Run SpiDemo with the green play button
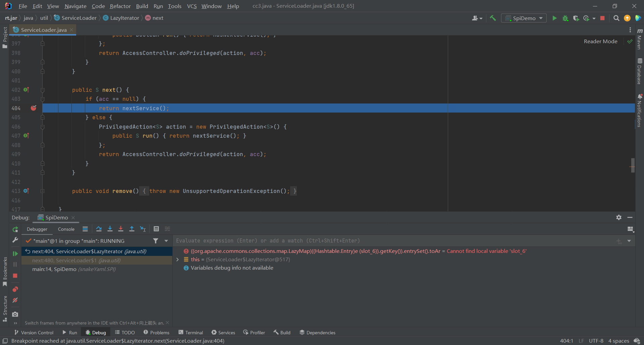Screen dimensions: 644x345 (x=554, y=18)
